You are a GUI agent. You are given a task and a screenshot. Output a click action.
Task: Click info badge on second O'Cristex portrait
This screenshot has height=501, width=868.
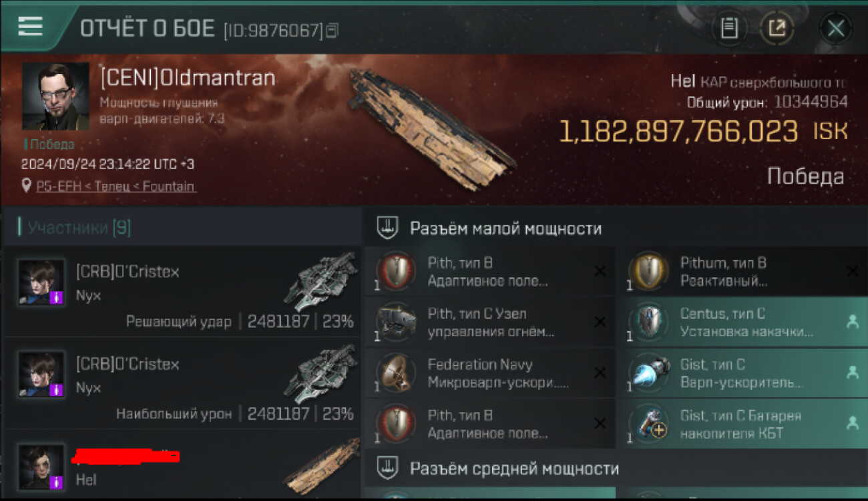point(56,389)
